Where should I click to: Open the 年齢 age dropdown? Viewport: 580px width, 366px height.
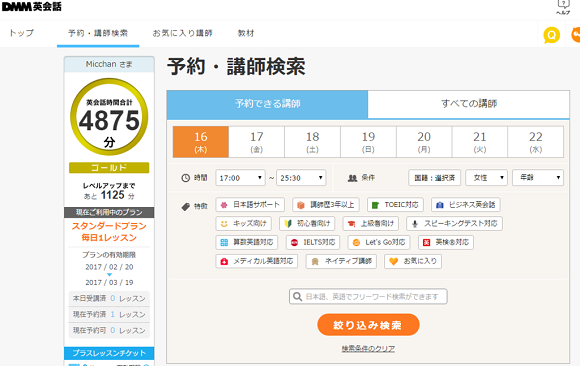tap(538, 178)
